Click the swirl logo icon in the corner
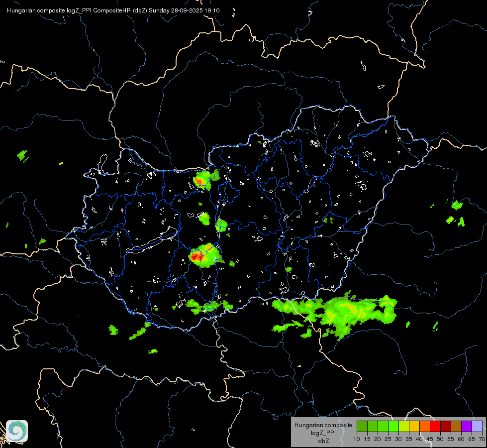487x448 pixels. point(17,431)
